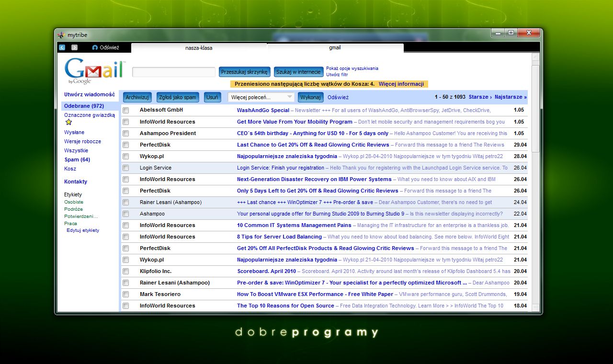Click the mytribe app icon in title bar
Viewport: 613px width, 364px height.
[x=61, y=35]
